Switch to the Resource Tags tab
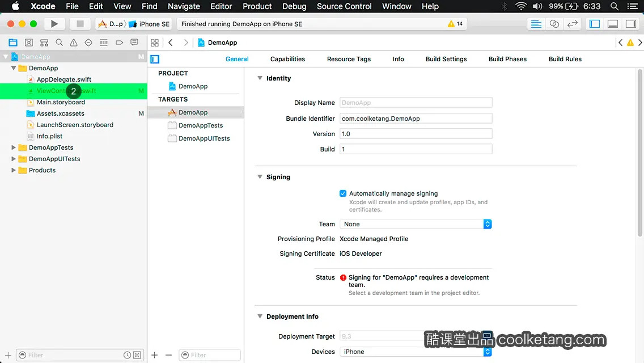 click(349, 59)
